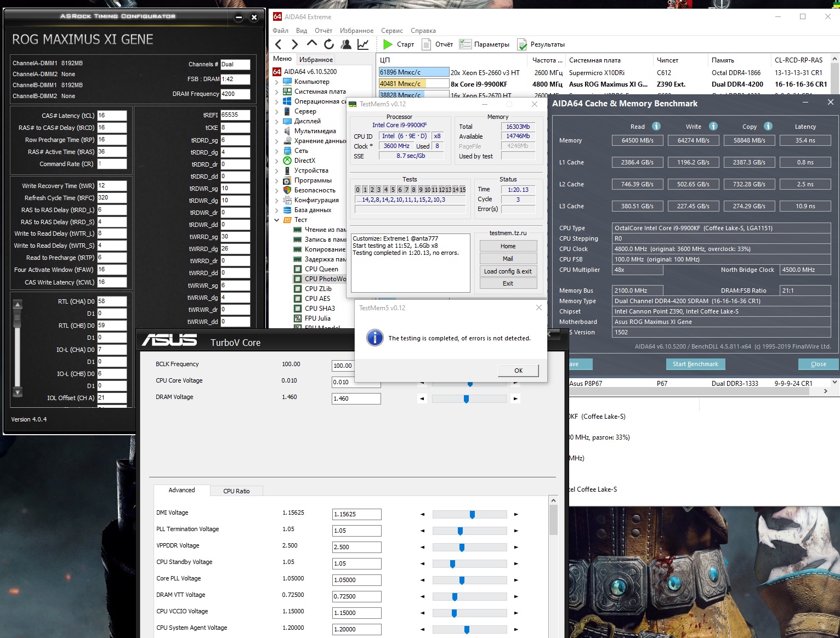
Task: Click the Mail button in TestMem5
Action: [x=508, y=259]
